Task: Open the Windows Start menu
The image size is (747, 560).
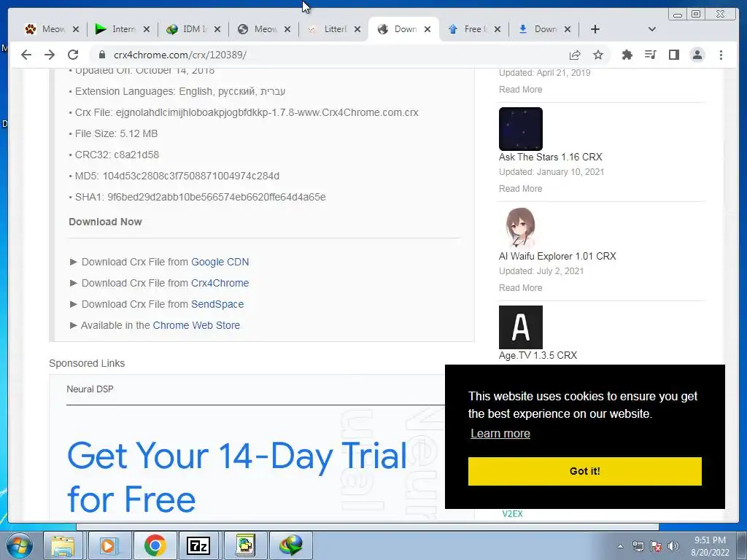Action: point(18,545)
